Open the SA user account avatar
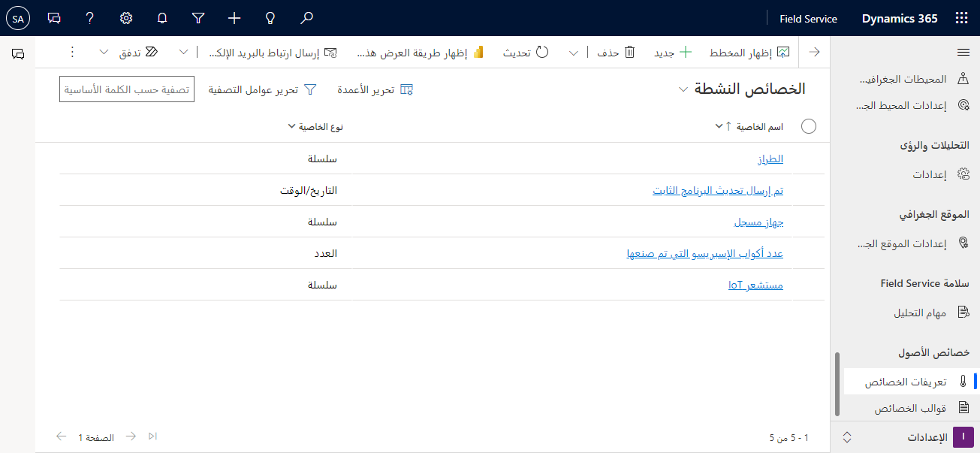The width and height of the screenshot is (980, 453). (x=17, y=18)
